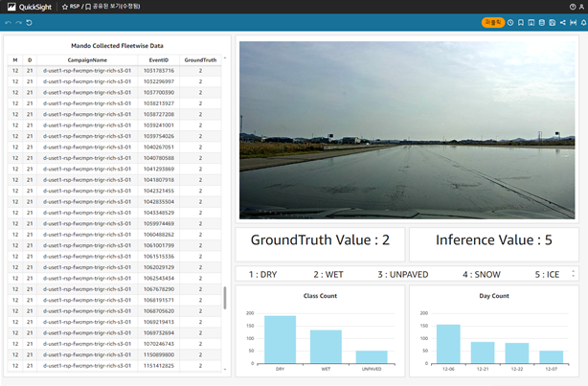Open the bookmarks icon in toolbar
The width and height of the screenshot is (588, 386).
pos(521,22)
